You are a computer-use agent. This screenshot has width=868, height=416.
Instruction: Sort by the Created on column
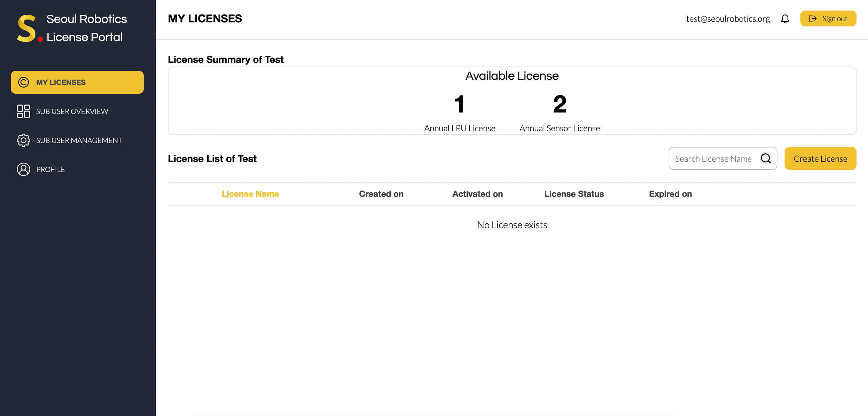coord(381,194)
